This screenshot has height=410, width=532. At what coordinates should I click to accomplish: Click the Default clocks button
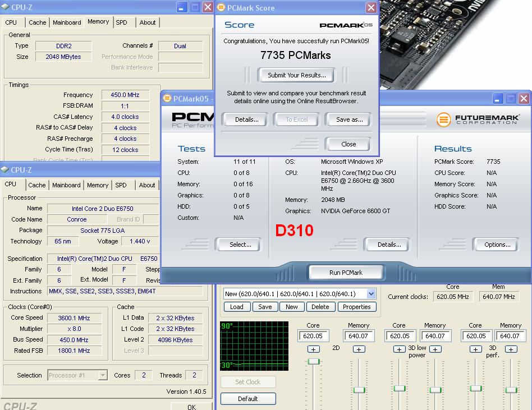coord(247,399)
